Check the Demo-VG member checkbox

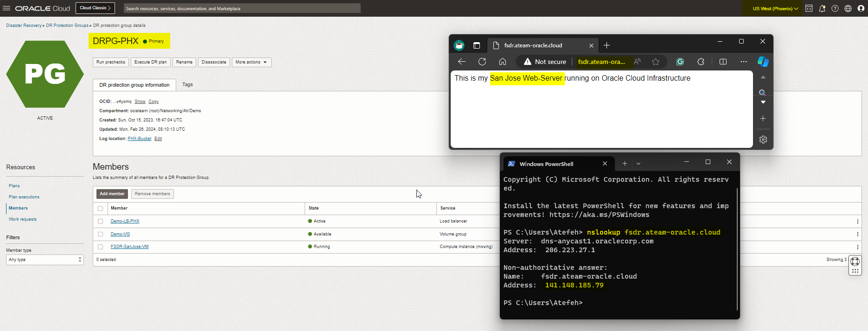coord(101,234)
